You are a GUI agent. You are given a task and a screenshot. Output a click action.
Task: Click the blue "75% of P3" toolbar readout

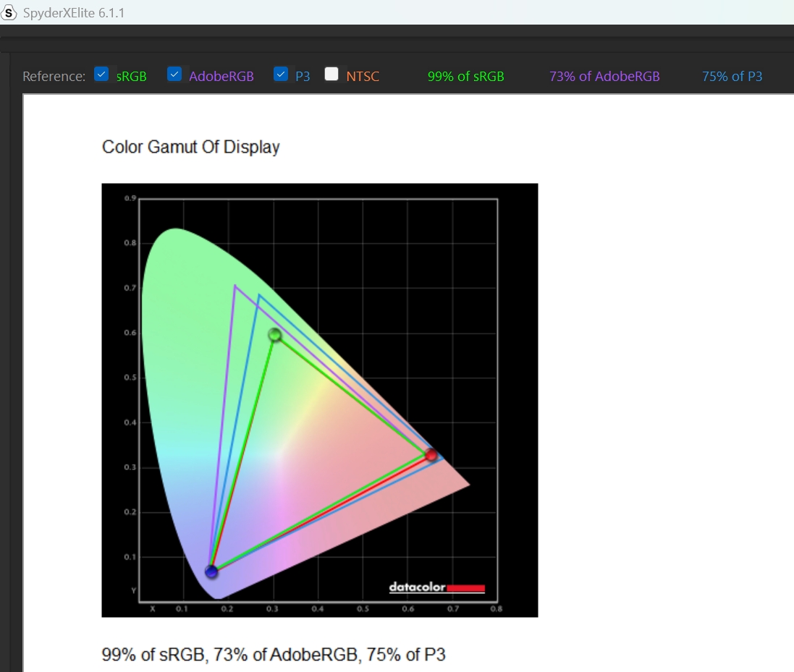pos(732,76)
